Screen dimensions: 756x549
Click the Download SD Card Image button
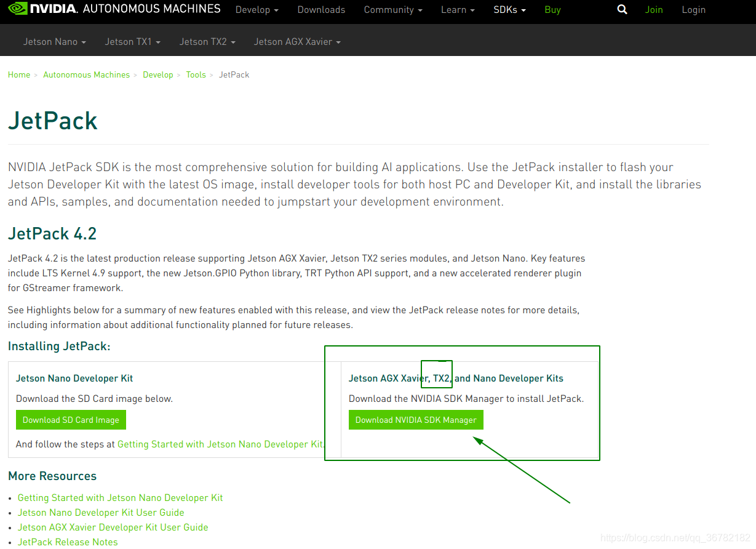[71, 420]
